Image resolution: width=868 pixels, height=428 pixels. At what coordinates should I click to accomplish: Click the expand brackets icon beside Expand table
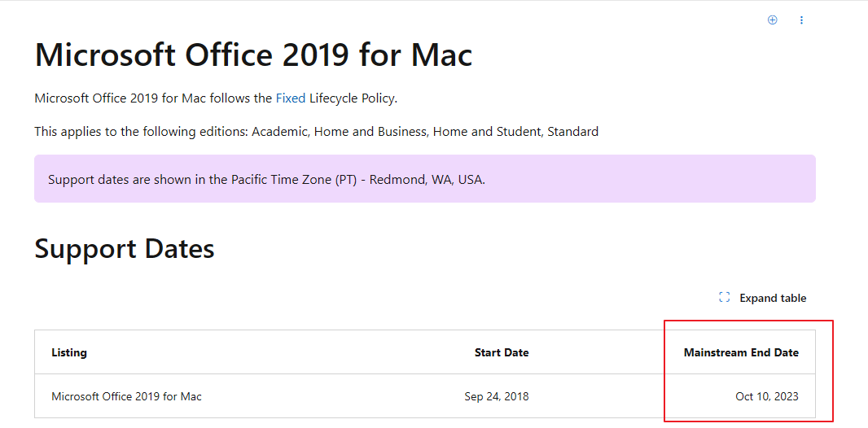(x=724, y=298)
